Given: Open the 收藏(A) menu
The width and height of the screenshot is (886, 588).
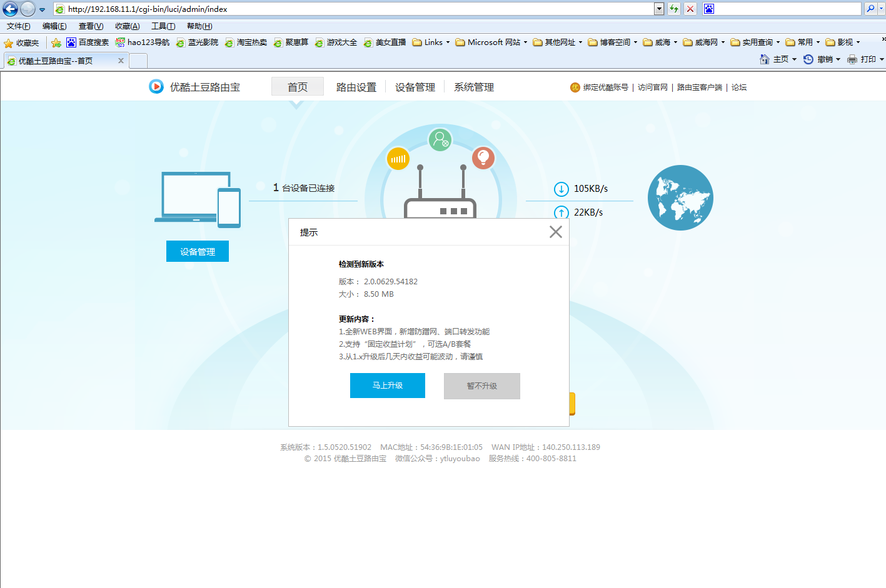Looking at the screenshot, I should pos(127,26).
